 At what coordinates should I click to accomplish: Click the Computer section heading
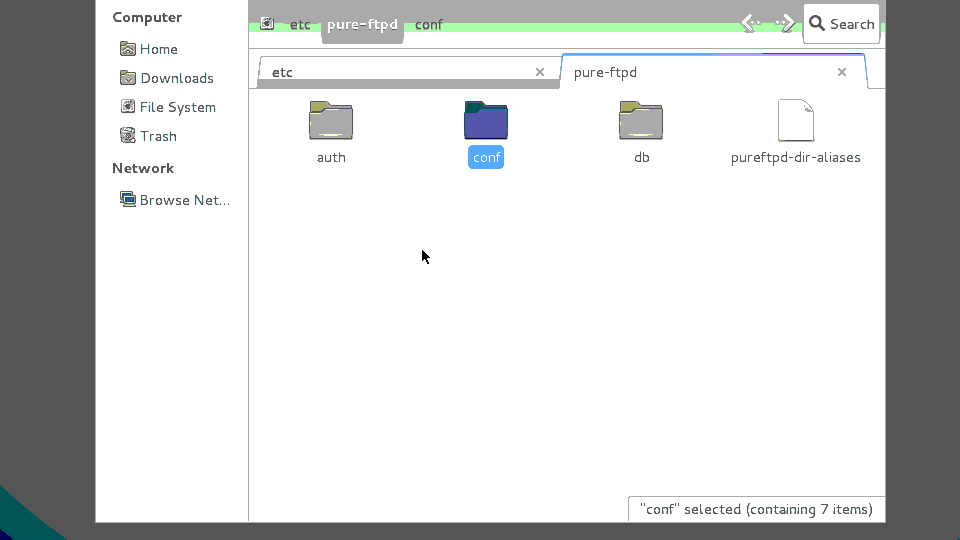coord(147,17)
